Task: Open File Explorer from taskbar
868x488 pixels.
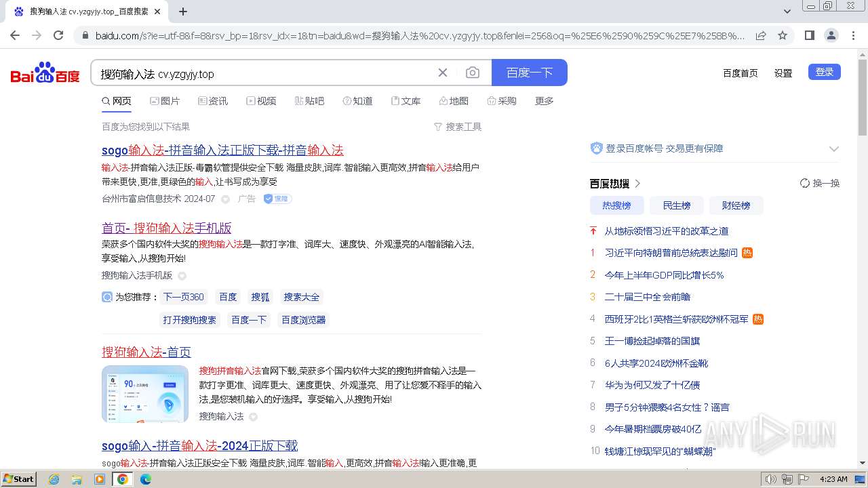Action: click(x=77, y=479)
